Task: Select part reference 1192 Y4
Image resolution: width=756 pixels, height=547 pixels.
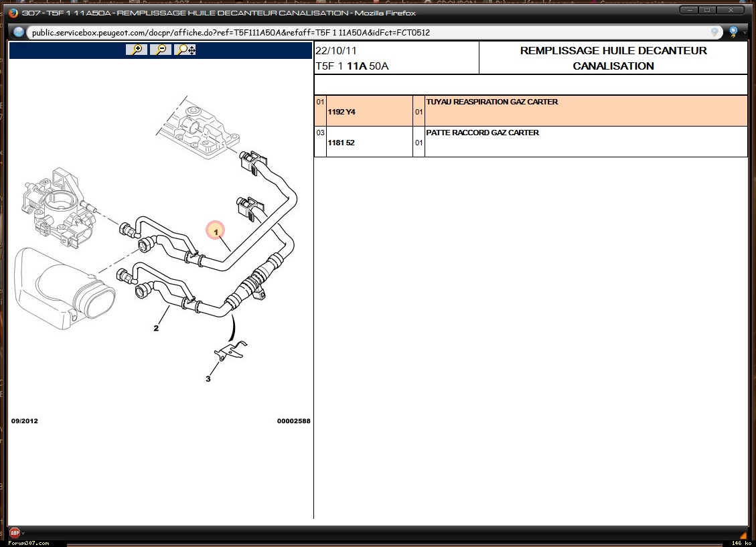Action: tap(342, 112)
